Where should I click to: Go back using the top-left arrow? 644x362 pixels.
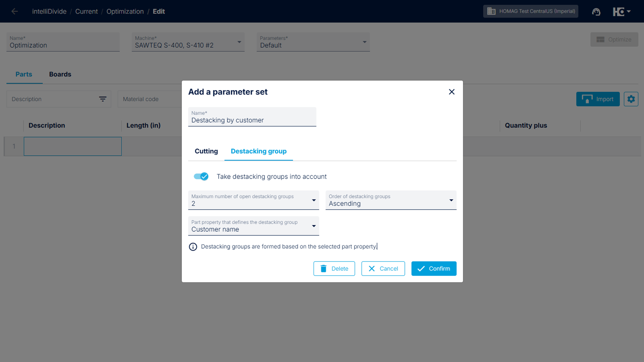tap(14, 11)
